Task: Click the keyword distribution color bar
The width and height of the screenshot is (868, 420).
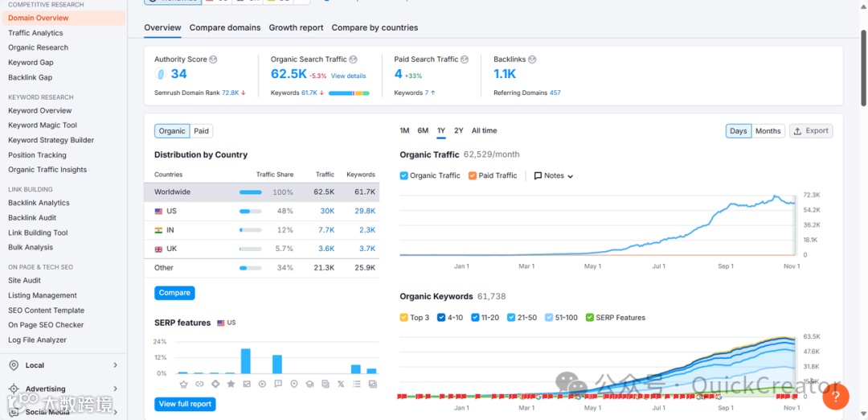Action: 349,93
